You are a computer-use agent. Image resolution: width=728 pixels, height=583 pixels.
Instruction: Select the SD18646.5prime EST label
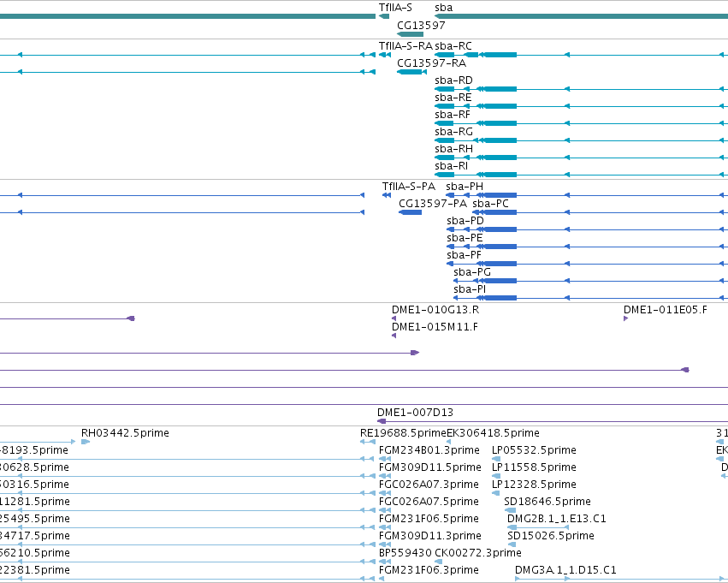tap(547, 503)
